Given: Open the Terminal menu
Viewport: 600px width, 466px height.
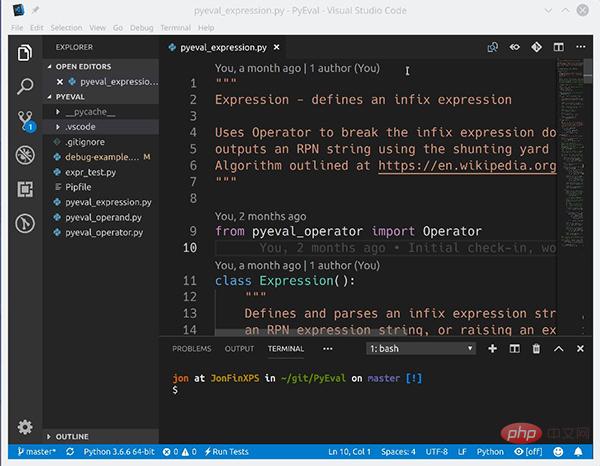Looking at the screenshot, I should (x=175, y=28).
